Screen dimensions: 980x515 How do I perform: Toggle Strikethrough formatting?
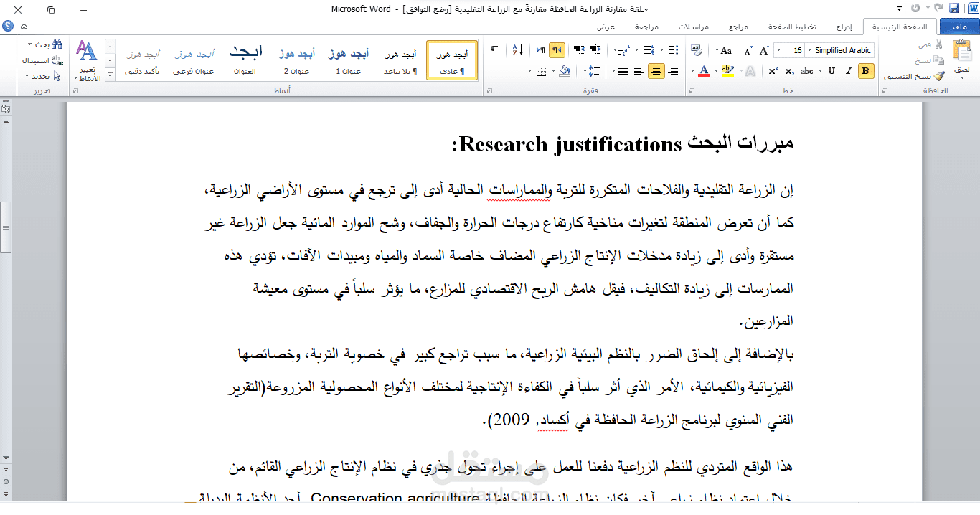pos(807,71)
